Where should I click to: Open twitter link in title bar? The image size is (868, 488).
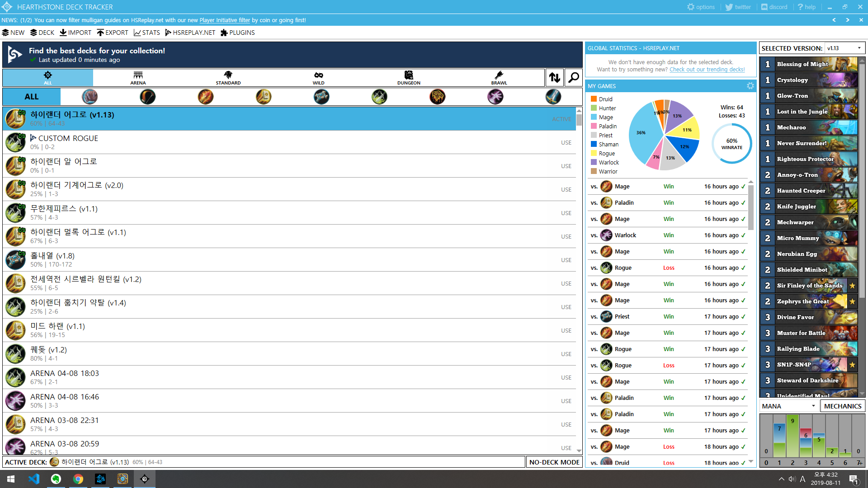pyautogui.click(x=738, y=7)
